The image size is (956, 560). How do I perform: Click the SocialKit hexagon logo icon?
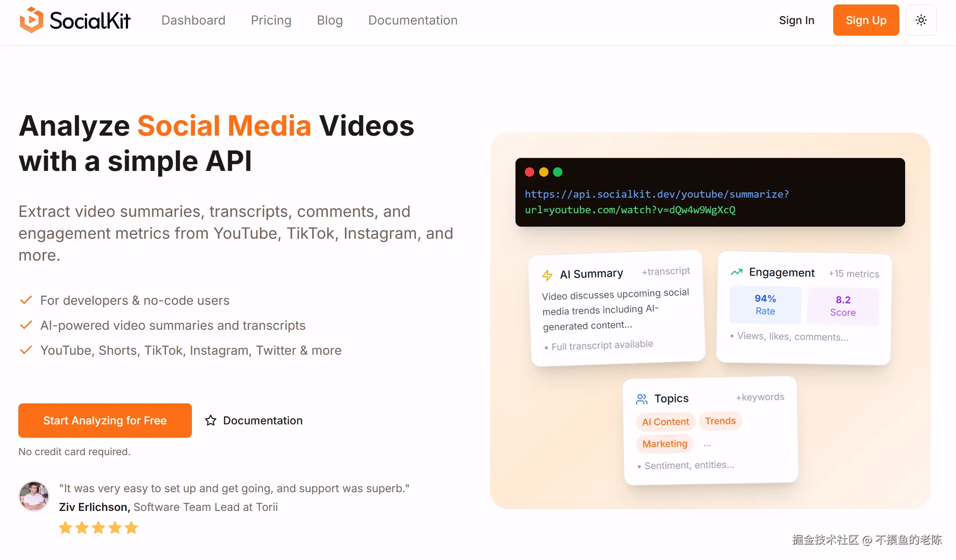click(31, 20)
